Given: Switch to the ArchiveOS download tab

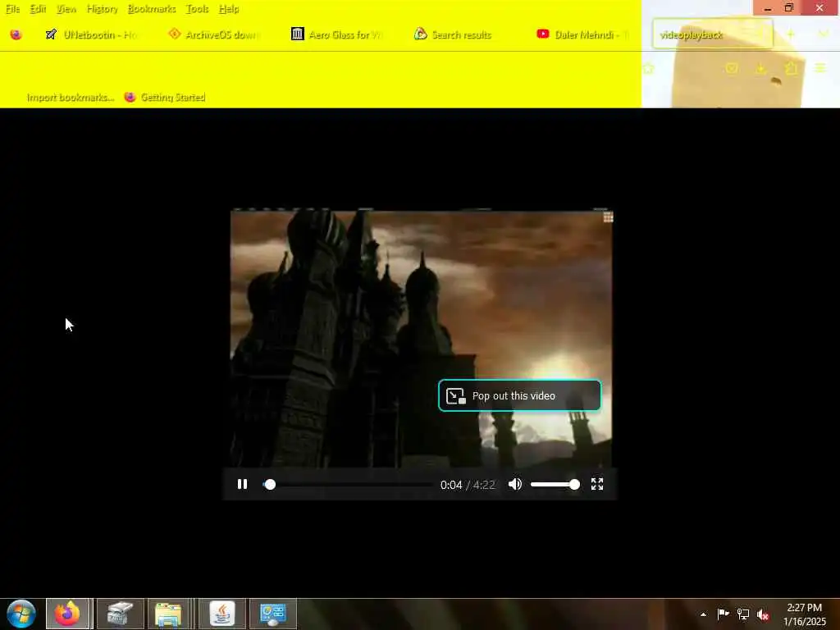Looking at the screenshot, I should pyautogui.click(x=214, y=34).
